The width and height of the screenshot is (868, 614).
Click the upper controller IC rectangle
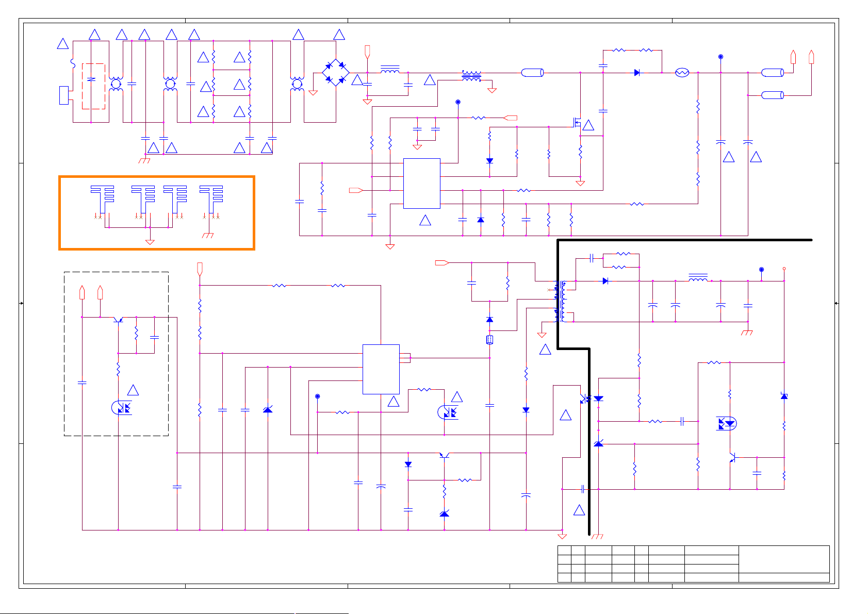coord(421,184)
